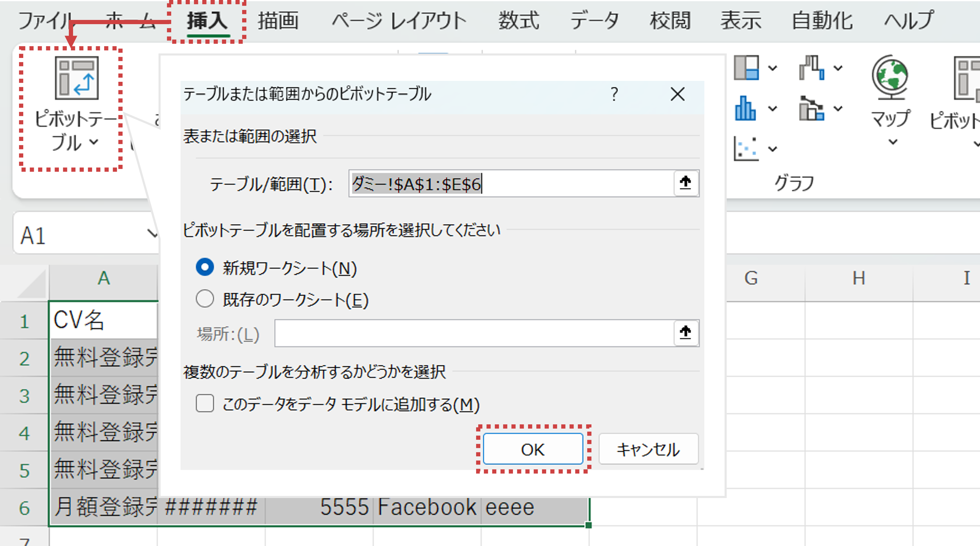This screenshot has width=980, height=546.
Task: Select the 新規ワークシート radio button
Action: click(x=205, y=267)
